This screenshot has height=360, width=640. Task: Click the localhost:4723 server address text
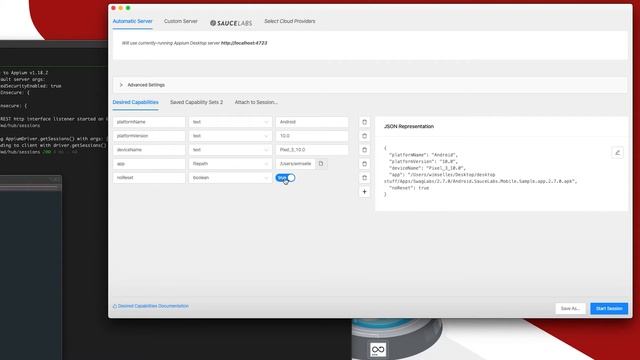pos(244,43)
